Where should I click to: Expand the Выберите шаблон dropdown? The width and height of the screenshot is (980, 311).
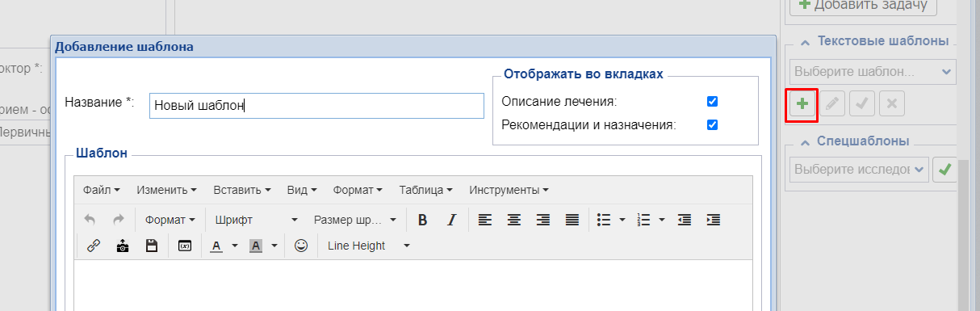(872, 71)
